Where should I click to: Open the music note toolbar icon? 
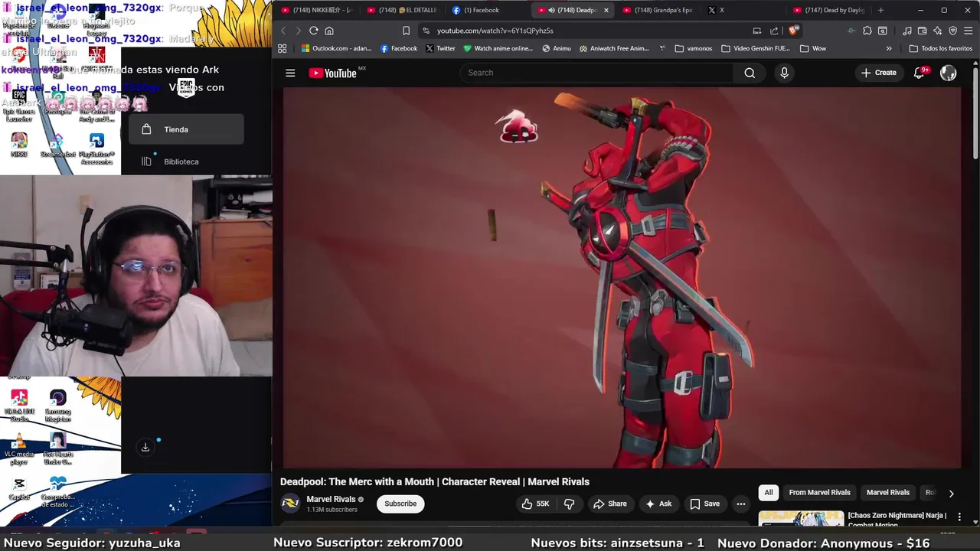(x=906, y=31)
